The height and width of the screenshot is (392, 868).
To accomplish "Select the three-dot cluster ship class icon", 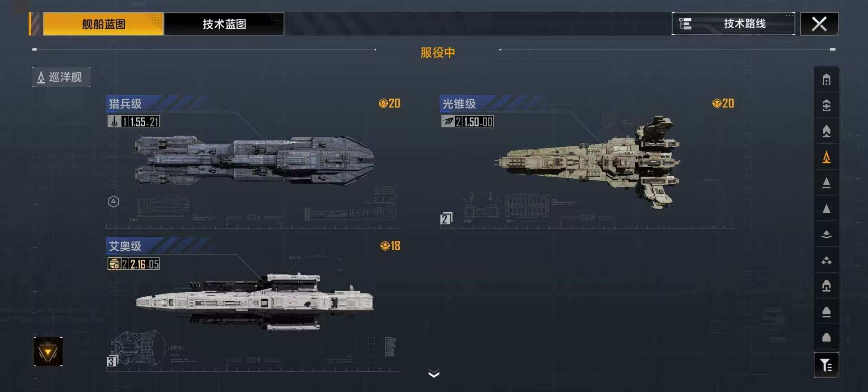I will [x=826, y=260].
